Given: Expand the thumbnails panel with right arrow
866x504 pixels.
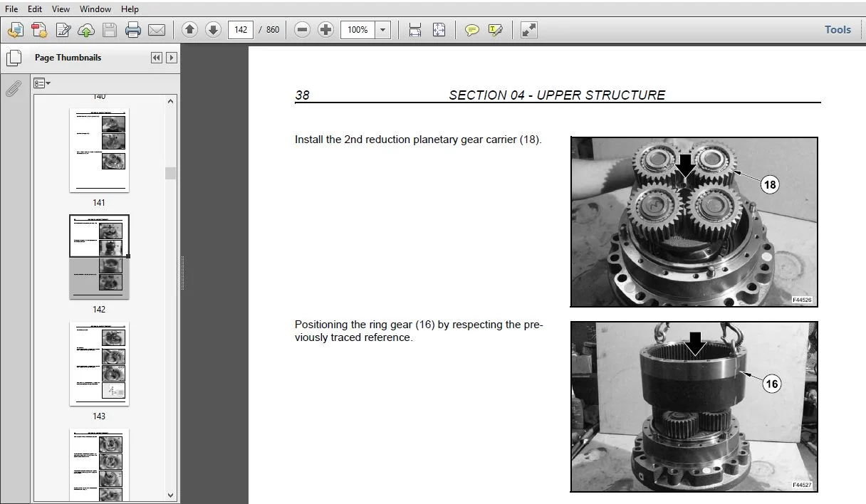Looking at the screenshot, I should coord(171,58).
